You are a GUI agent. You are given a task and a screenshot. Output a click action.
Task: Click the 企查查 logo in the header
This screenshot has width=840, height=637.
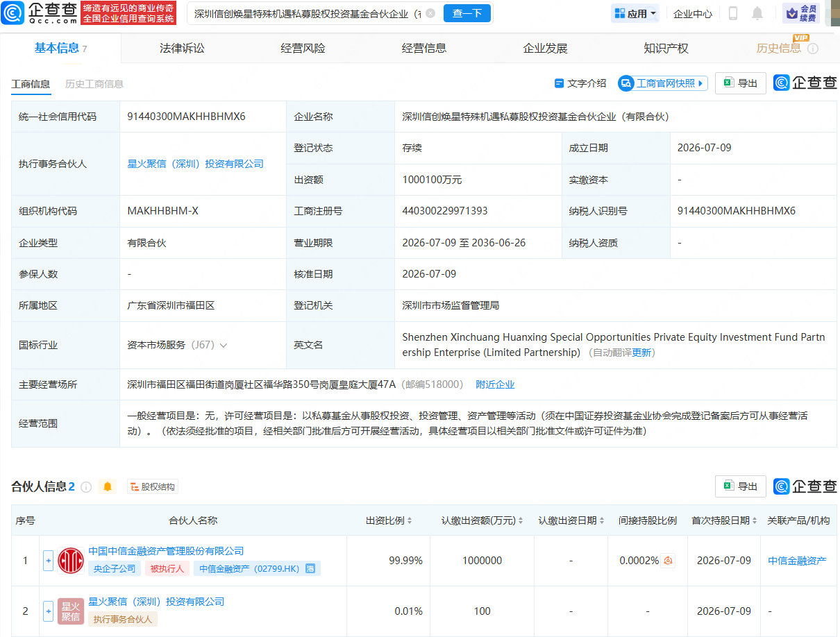click(40, 12)
